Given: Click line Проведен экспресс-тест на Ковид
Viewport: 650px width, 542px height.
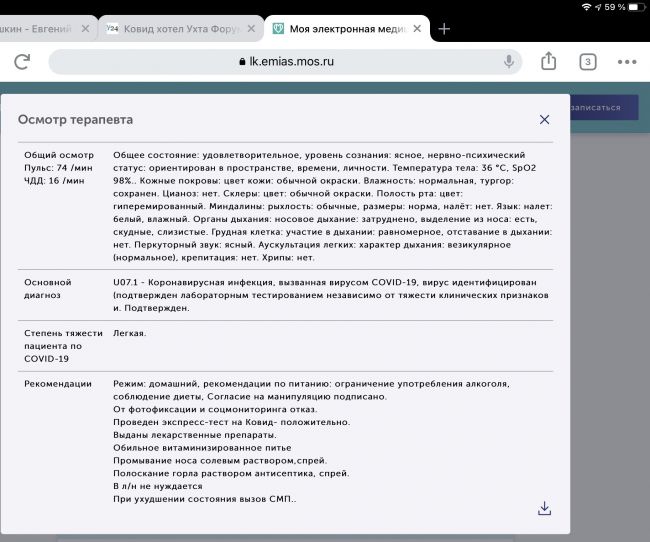Looking at the screenshot, I should click(x=232, y=422).
